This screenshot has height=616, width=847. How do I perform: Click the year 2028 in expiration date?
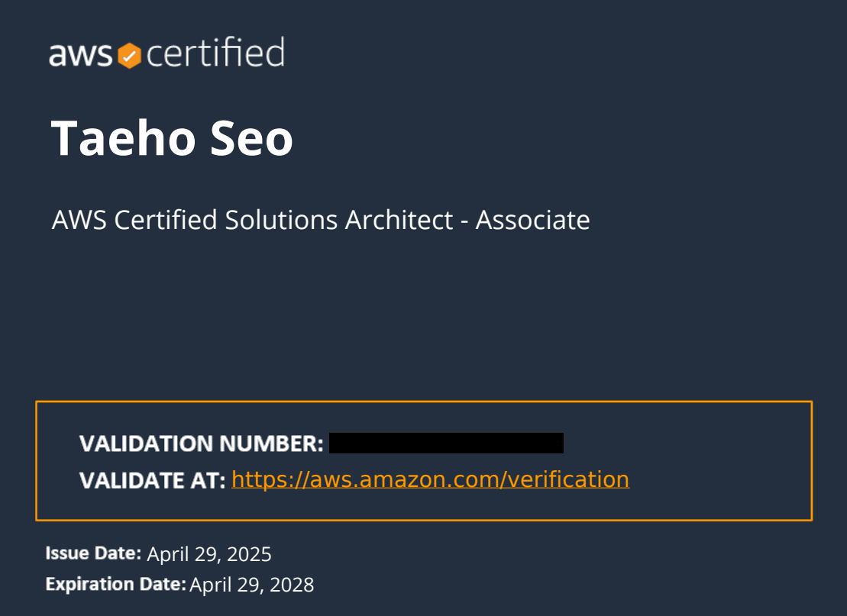tap(292, 585)
